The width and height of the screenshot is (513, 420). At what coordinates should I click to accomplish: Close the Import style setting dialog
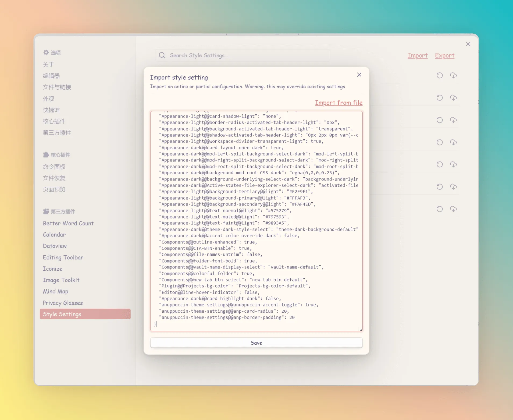point(359,75)
